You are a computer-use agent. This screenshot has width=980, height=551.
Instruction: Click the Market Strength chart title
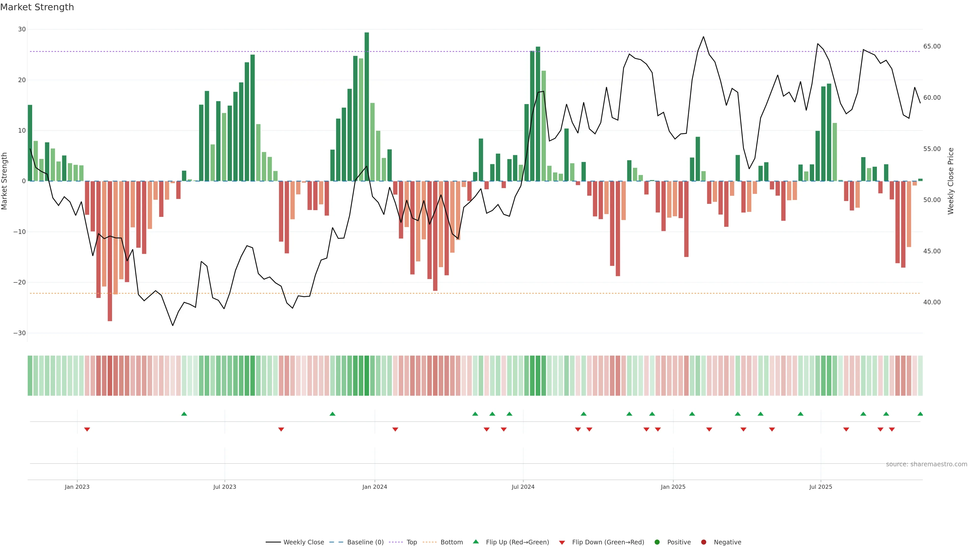pyautogui.click(x=37, y=7)
